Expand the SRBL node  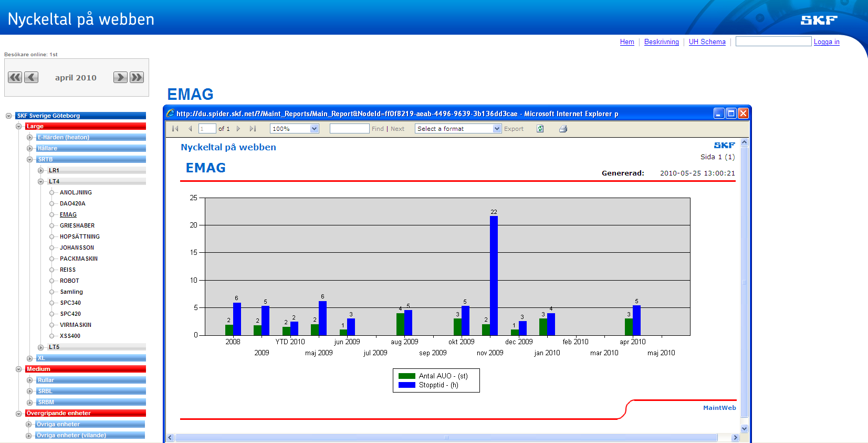pyautogui.click(x=29, y=392)
